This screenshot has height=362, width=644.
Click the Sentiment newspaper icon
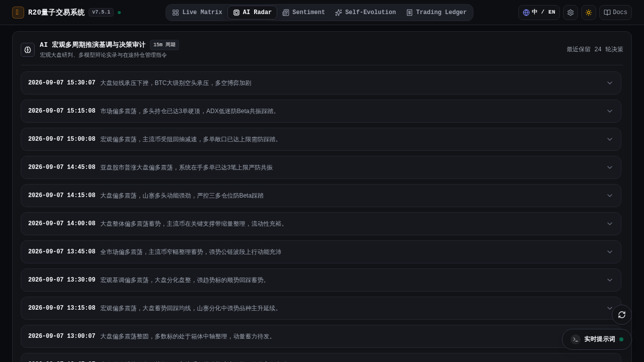click(286, 13)
